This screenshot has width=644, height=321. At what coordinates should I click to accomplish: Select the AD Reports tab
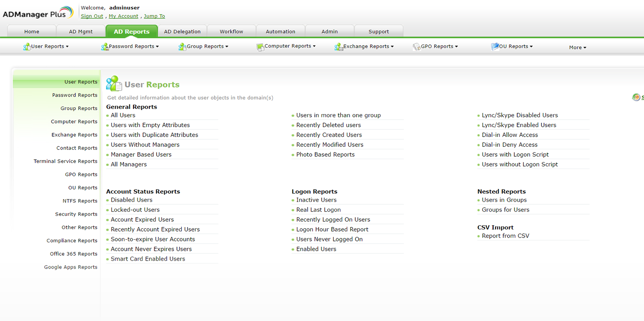coord(131,31)
